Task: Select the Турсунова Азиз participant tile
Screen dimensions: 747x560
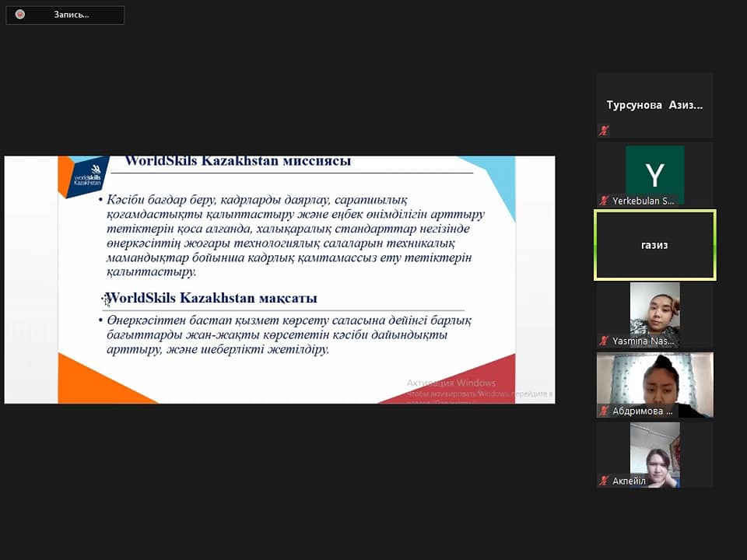Action: pyautogui.click(x=654, y=105)
